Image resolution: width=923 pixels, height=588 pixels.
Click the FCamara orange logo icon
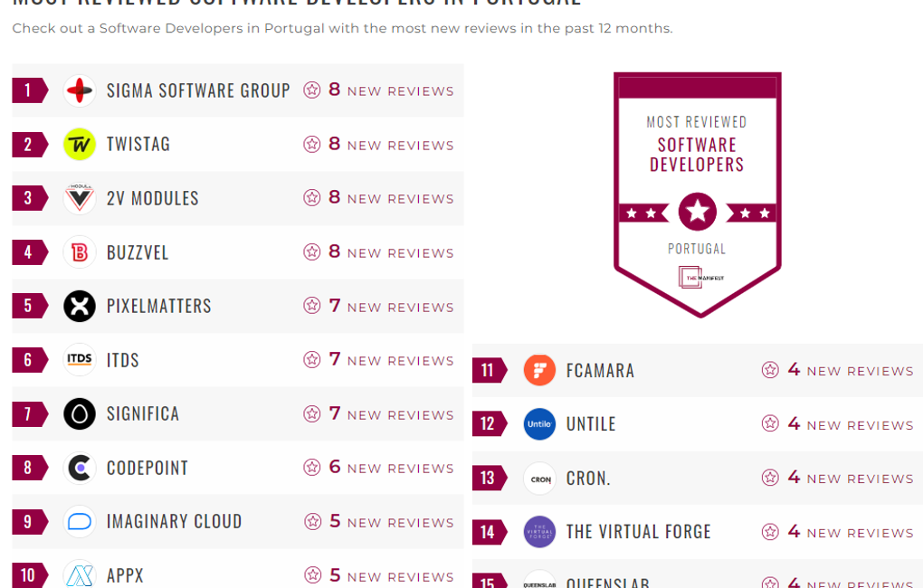(539, 370)
